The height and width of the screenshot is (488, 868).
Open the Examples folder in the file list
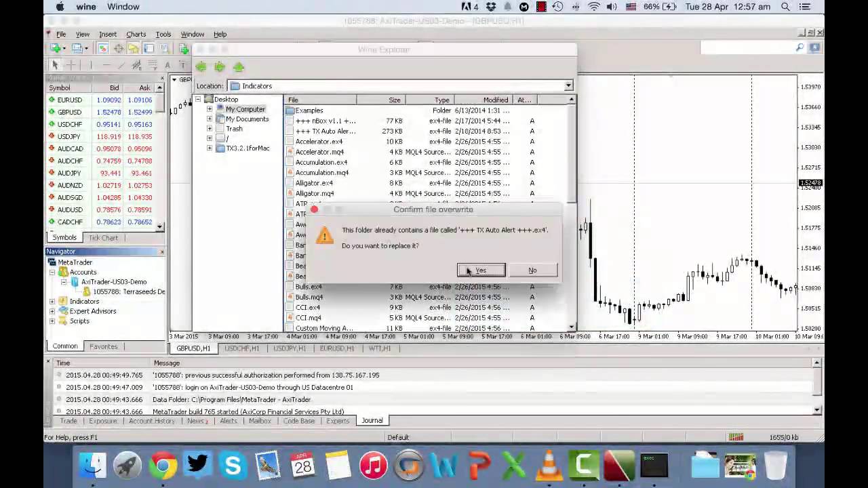click(x=309, y=110)
